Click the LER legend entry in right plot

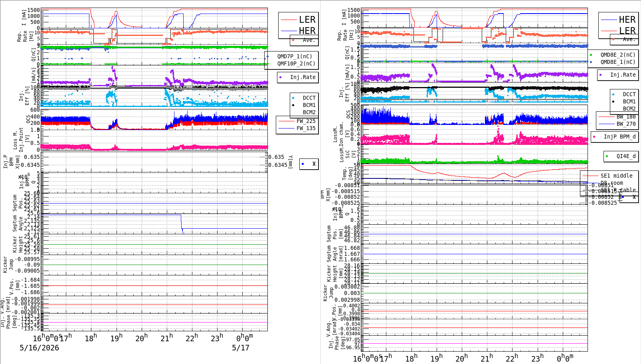tap(627, 31)
